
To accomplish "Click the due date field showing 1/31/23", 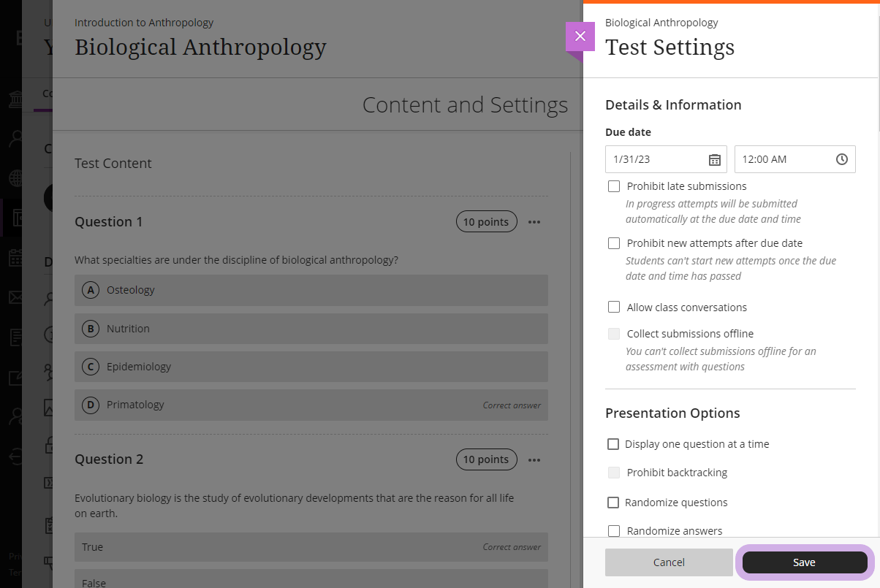I will (666, 159).
